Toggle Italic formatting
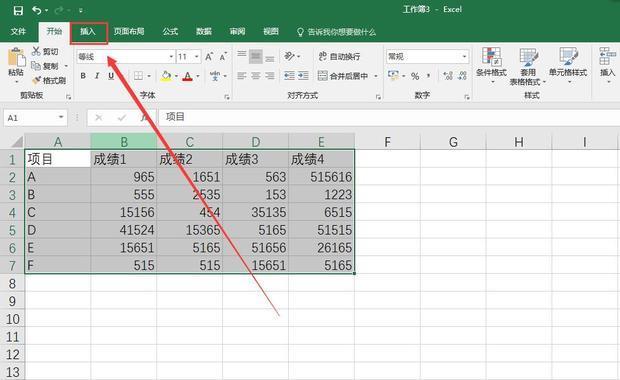Screen dimensions: 620x380 [x=97, y=76]
